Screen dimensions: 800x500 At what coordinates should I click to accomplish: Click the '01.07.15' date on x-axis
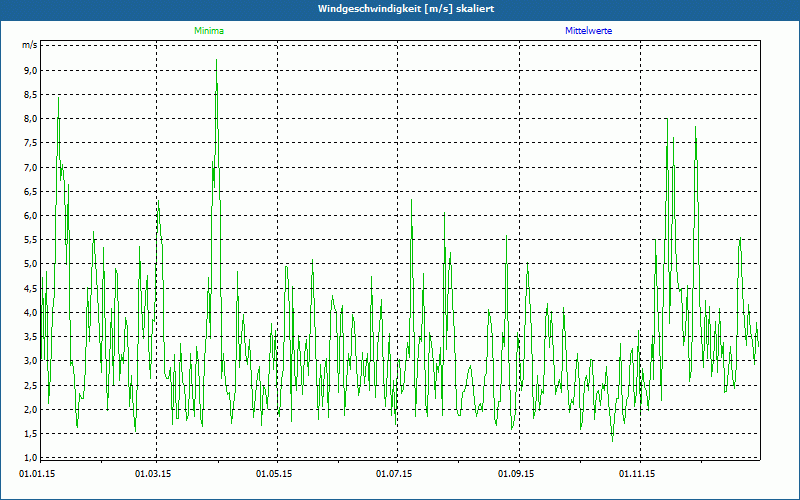(x=394, y=474)
